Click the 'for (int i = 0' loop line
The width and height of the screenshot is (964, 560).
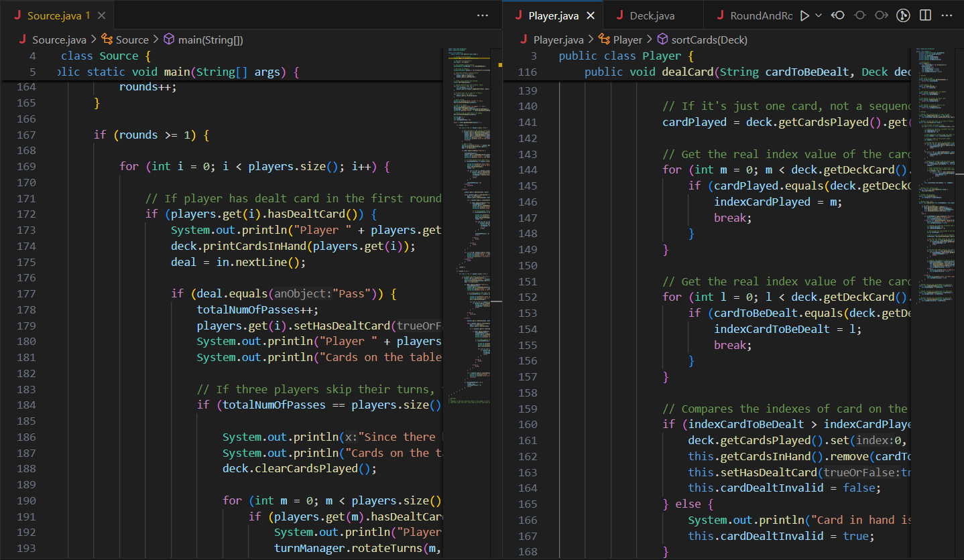[x=255, y=166]
